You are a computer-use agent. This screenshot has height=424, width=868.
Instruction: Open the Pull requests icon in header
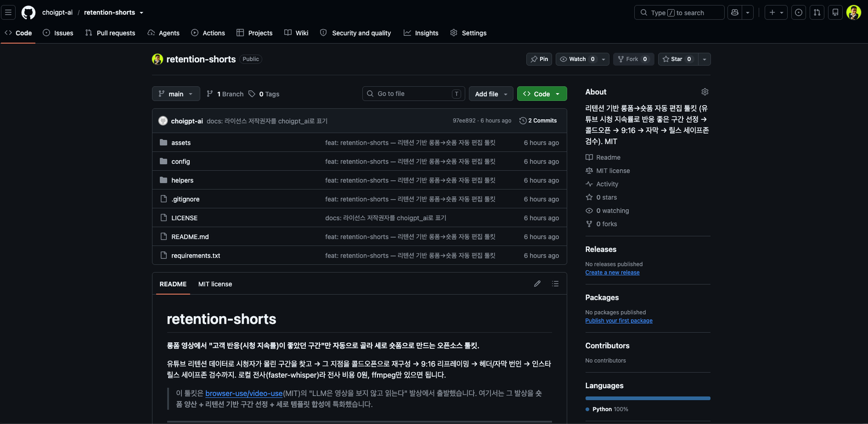pos(817,12)
